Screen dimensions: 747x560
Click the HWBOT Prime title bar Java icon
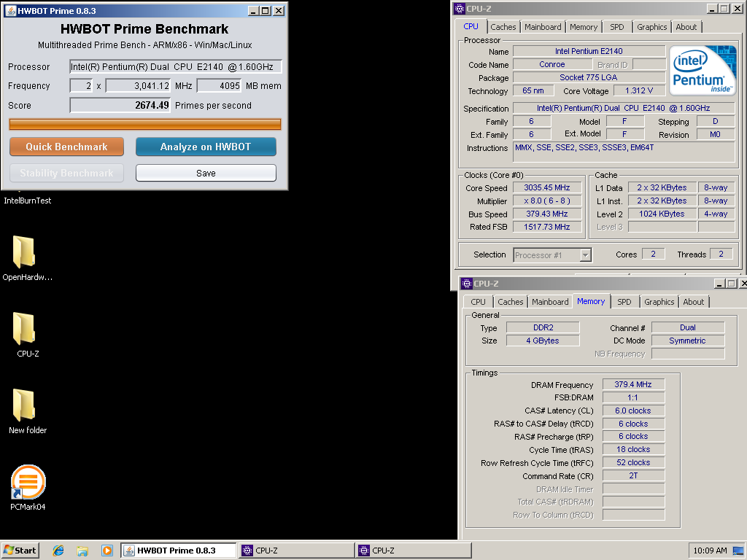pos(10,10)
